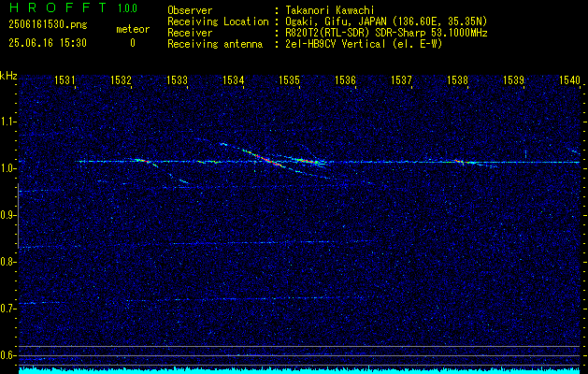Click the Receiving Location label
The height and width of the screenshot is (374, 588).
pyautogui.click(x=218, y=22)
